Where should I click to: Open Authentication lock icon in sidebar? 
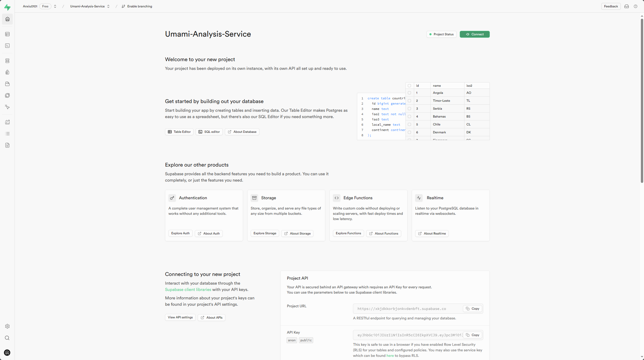[7, 72]
